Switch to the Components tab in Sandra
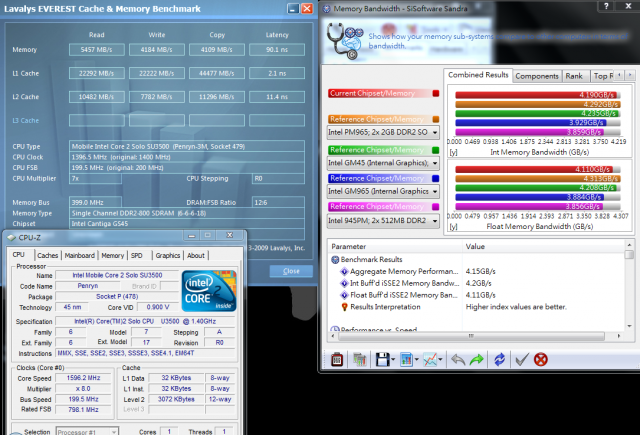This screenshot has height=435, width=640. point(537,76)
